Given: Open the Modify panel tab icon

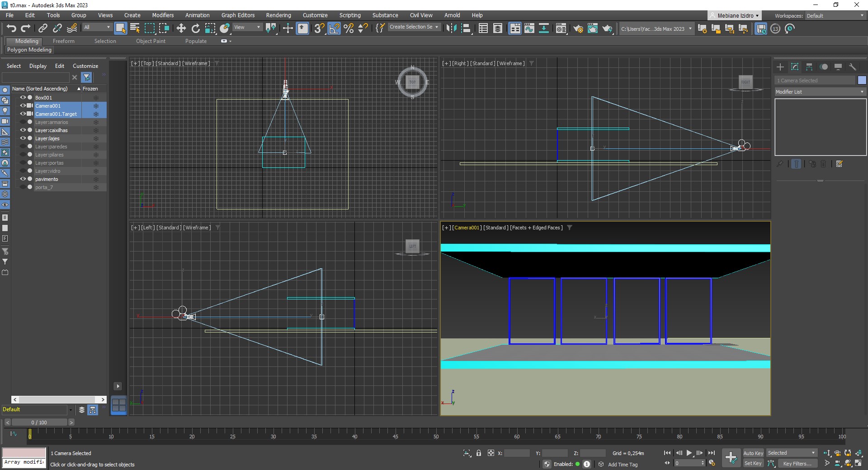Looking at the screenshot, I should coord(795,67).
